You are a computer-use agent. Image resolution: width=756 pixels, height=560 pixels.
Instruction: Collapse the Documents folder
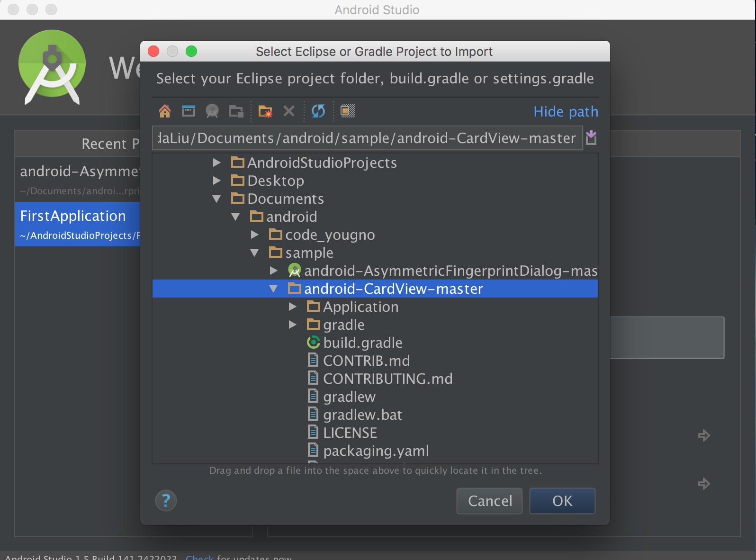(217, 199)
